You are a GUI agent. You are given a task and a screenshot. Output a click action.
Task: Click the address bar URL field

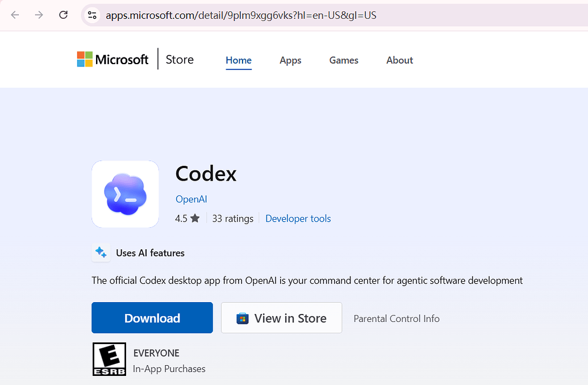click(335, 15)
